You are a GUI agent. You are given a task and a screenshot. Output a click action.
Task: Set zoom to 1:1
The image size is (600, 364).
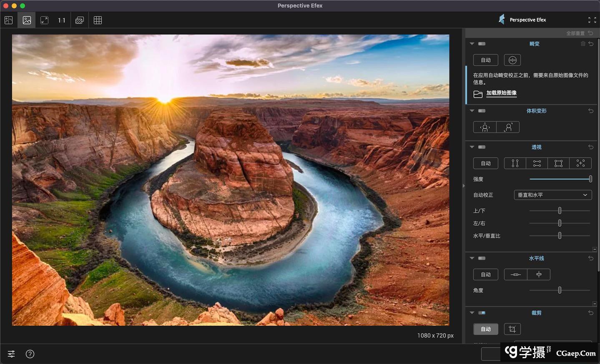click(62, 20)
